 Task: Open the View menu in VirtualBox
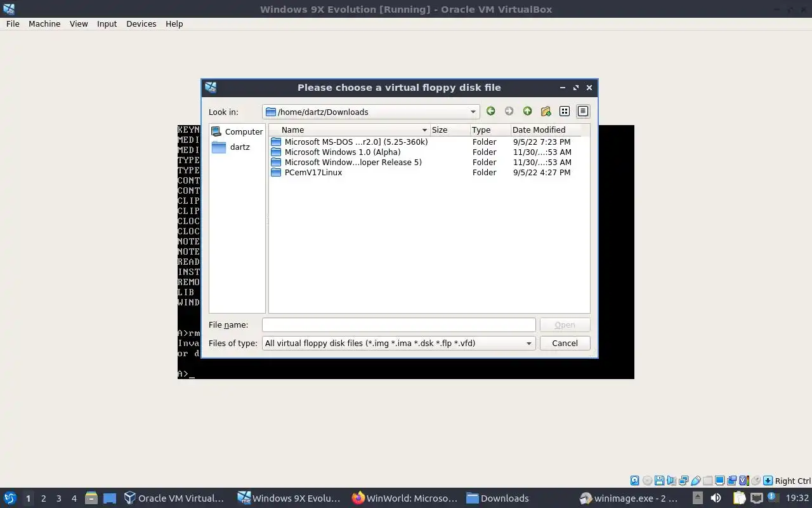[79, 23]
